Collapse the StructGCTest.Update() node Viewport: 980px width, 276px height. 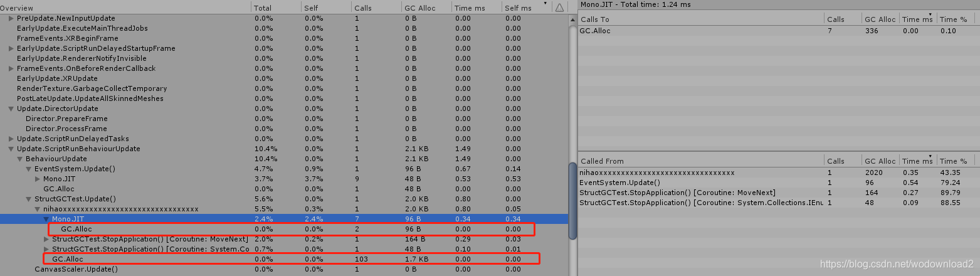click(29, 199)
